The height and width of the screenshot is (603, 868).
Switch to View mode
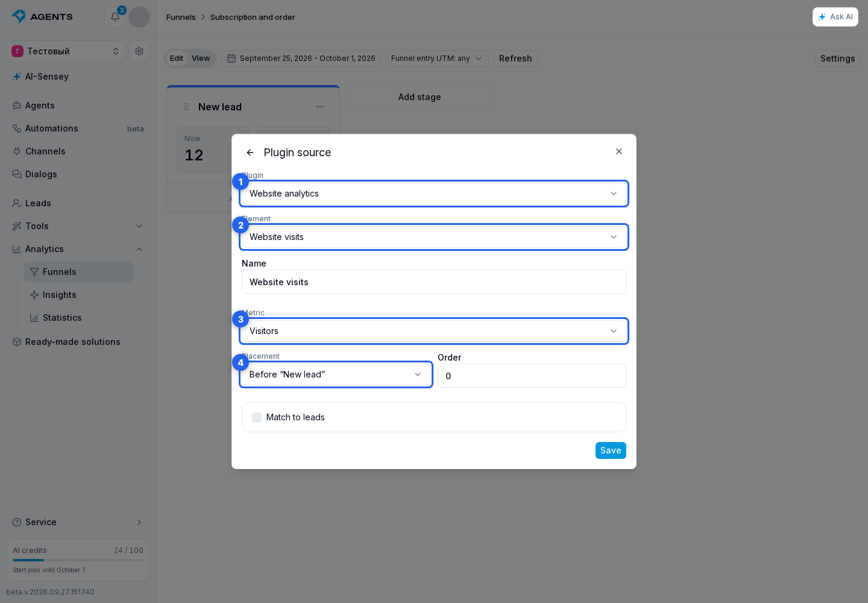201,58
